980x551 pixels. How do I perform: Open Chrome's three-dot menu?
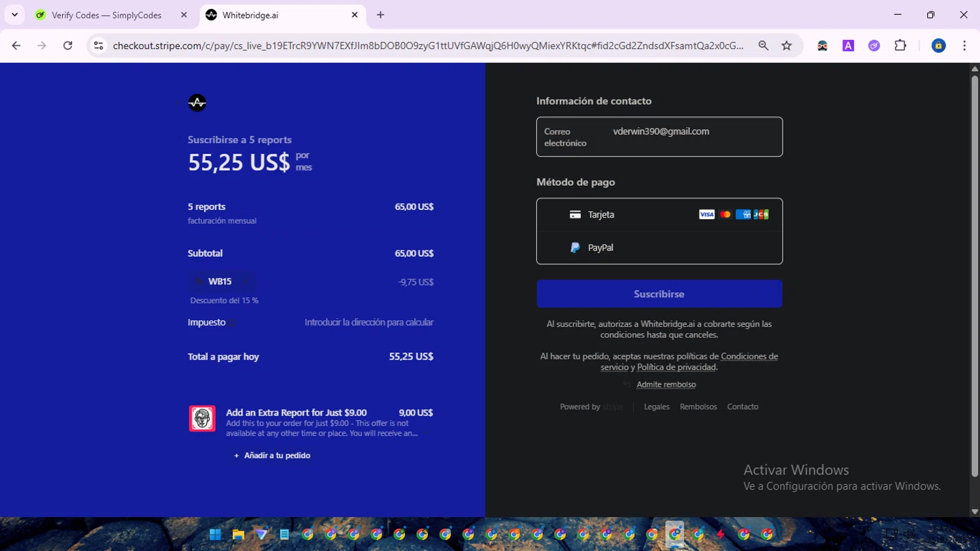pyautogui.click(x=964, y=46)
